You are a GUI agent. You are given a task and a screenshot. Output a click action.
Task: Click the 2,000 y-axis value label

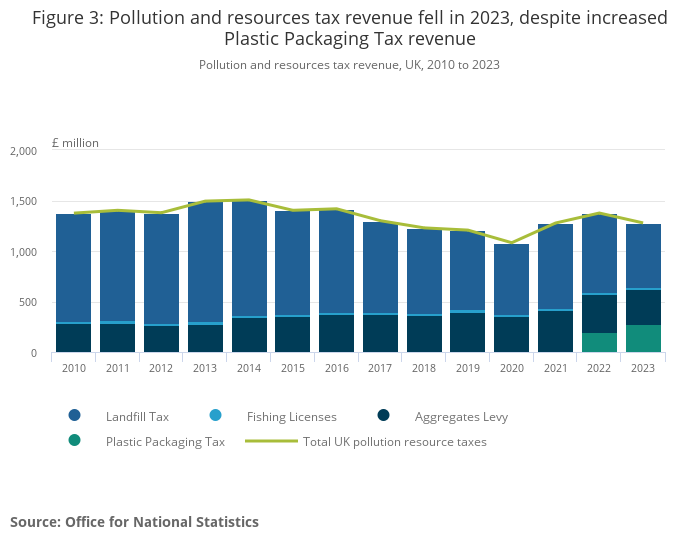pyautogui.click(x=22, y=151)
